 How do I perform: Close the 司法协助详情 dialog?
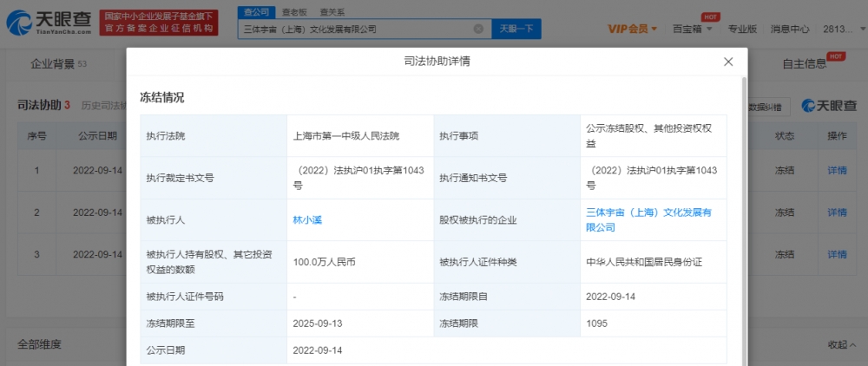click(728, 62)
